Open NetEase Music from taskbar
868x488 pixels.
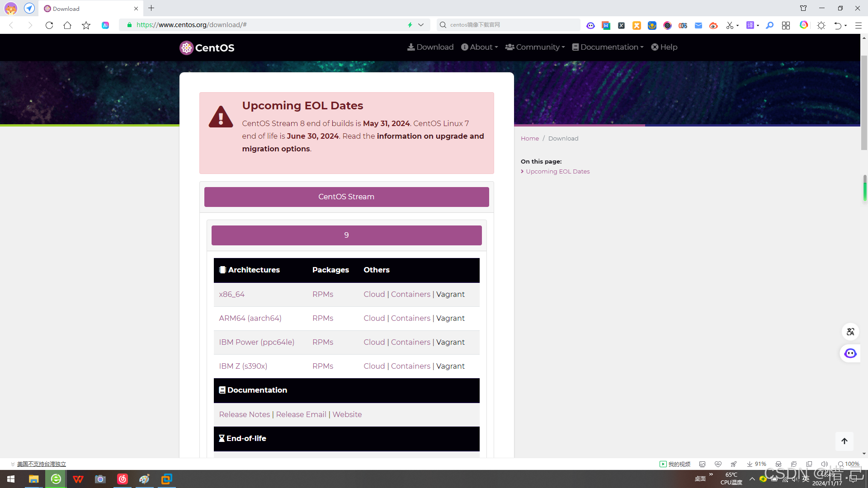coord(123,479)
